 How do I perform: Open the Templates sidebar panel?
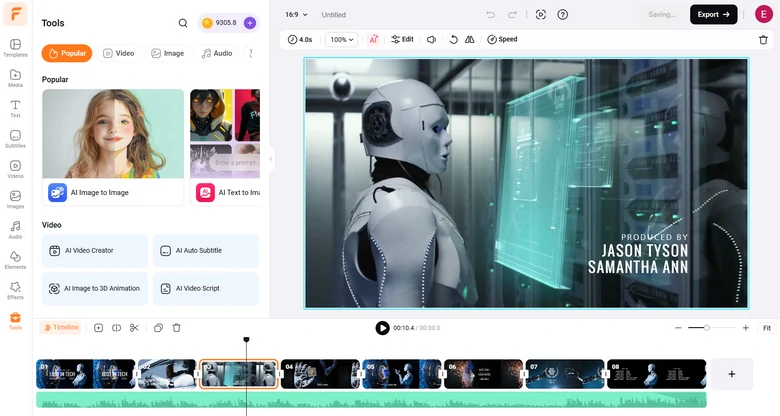point(15,48)
